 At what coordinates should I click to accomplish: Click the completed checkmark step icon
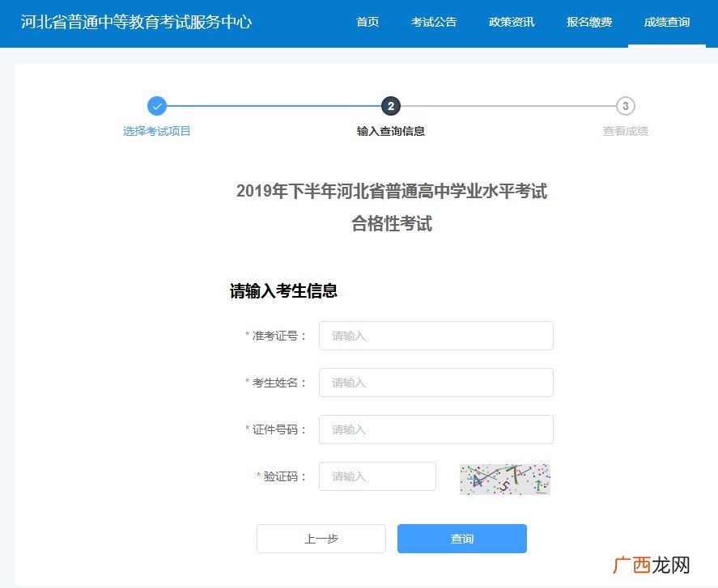(157, 106)
